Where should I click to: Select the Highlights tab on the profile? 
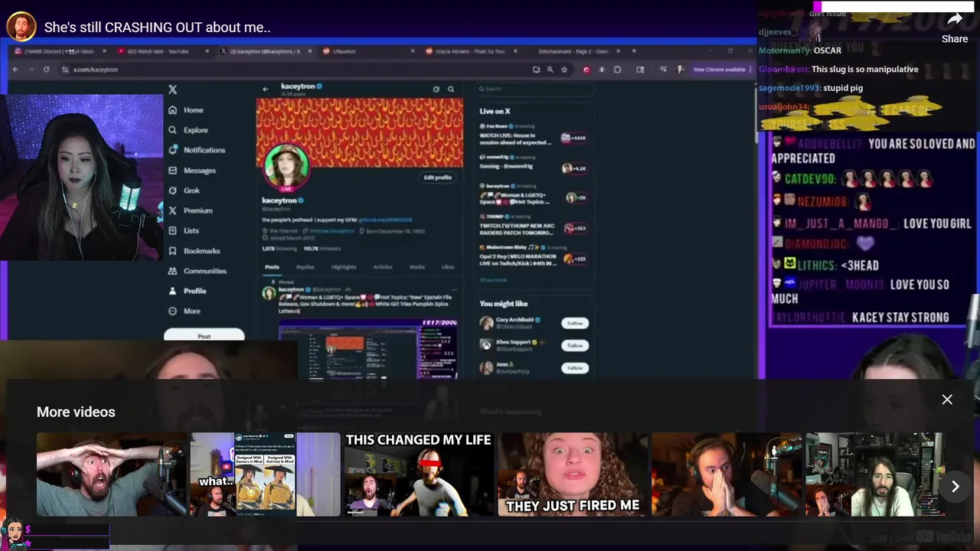(x=344, y=267)
